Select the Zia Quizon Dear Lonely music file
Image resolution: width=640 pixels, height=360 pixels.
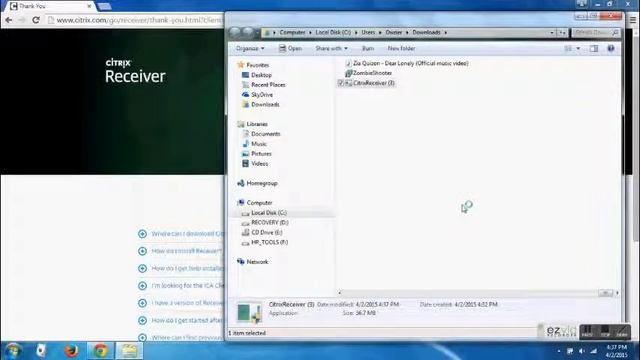point(411,63)
